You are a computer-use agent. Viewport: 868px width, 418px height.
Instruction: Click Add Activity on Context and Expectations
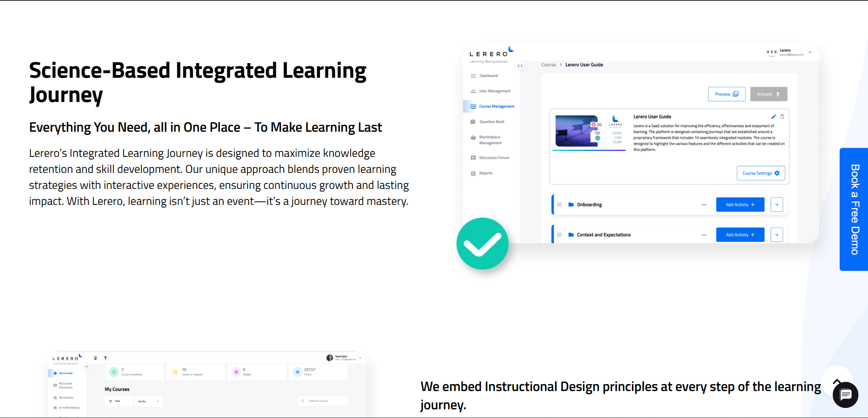(740, 235)
